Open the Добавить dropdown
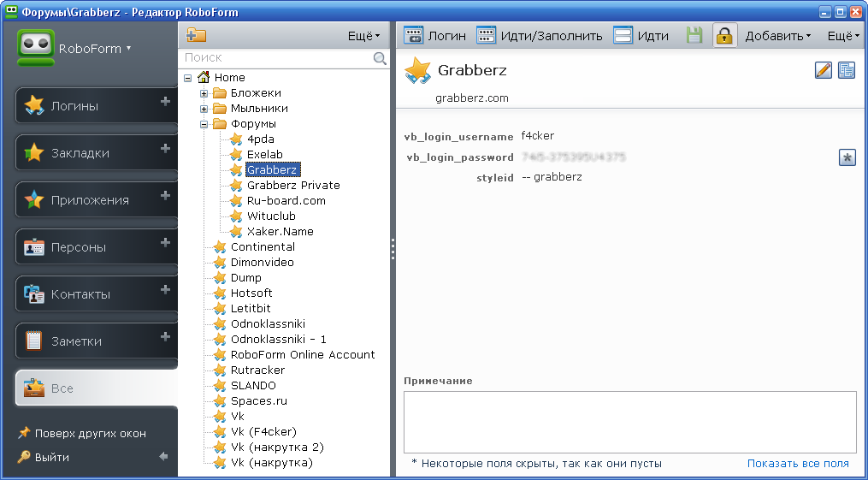This screenshot has height=480, width=868. (x=777, y=35)
